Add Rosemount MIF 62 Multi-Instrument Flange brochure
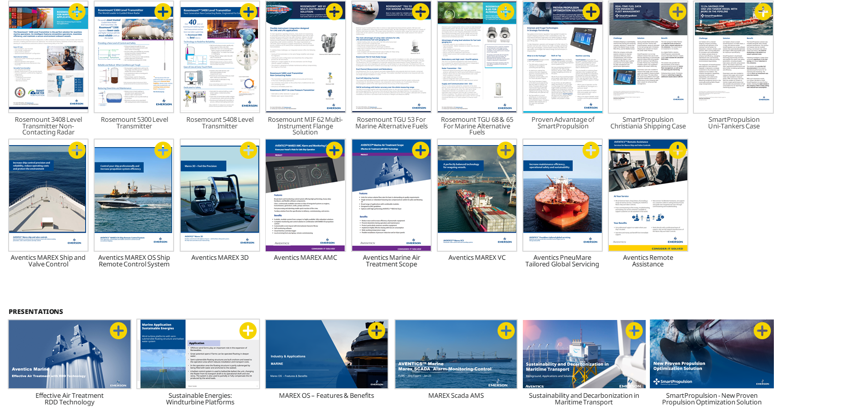 (334, 12)
